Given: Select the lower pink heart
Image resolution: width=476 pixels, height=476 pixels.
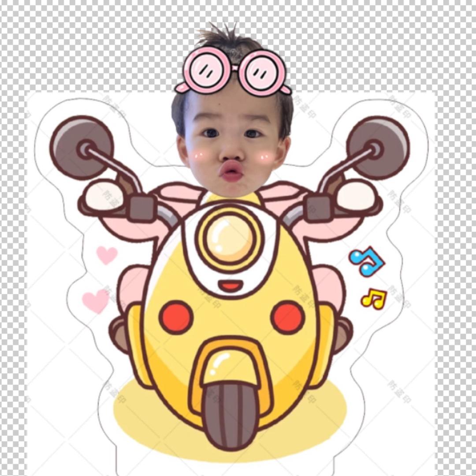Looking at the screenshot, I should (x=96, y=301).
